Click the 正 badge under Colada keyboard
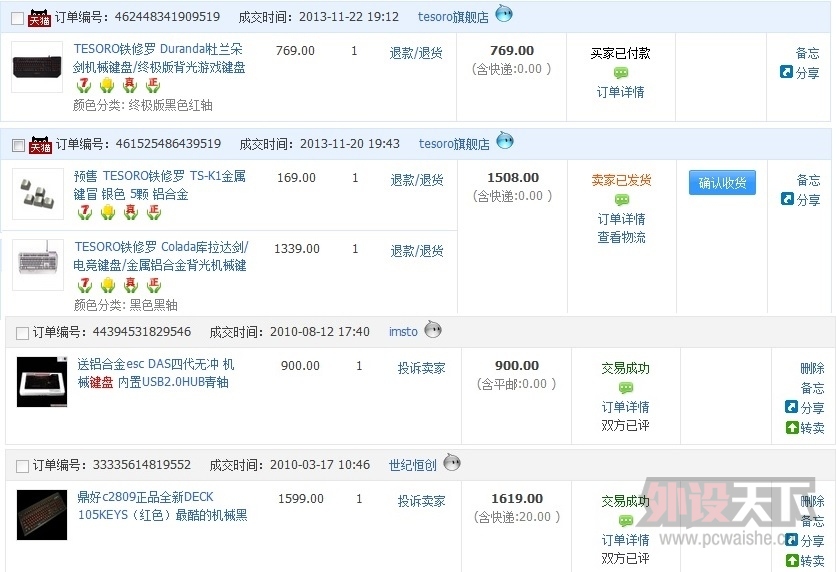 point(154,285)
